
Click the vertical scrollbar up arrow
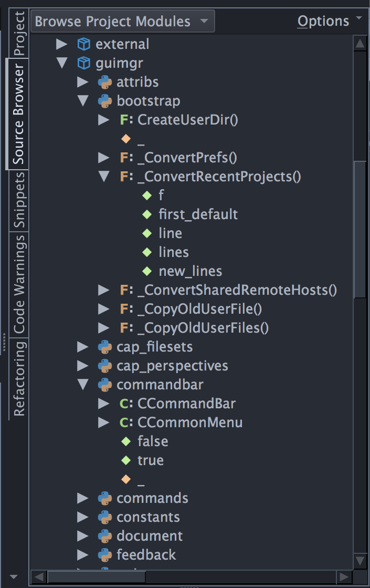point(360,44)
